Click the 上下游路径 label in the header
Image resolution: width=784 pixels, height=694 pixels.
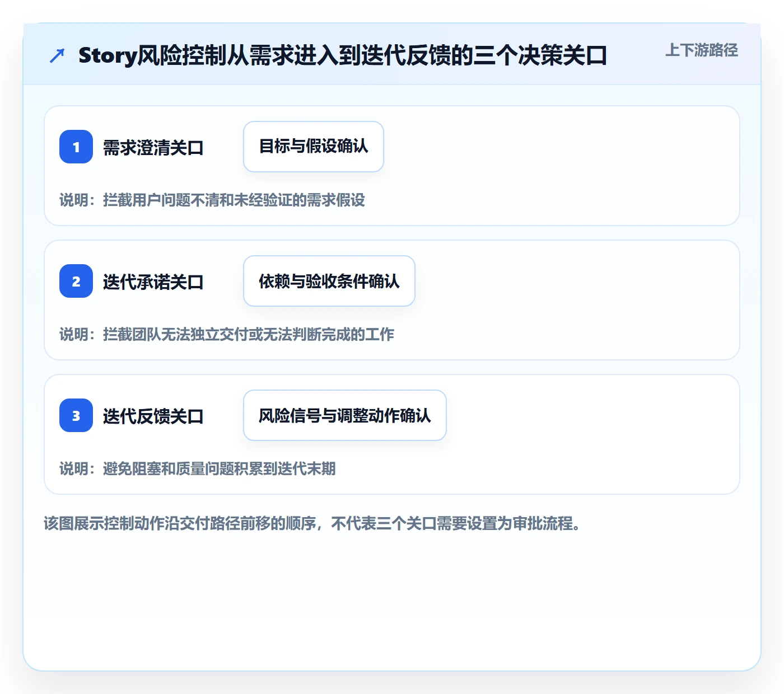pyautogui.click(x=702, y=50)
